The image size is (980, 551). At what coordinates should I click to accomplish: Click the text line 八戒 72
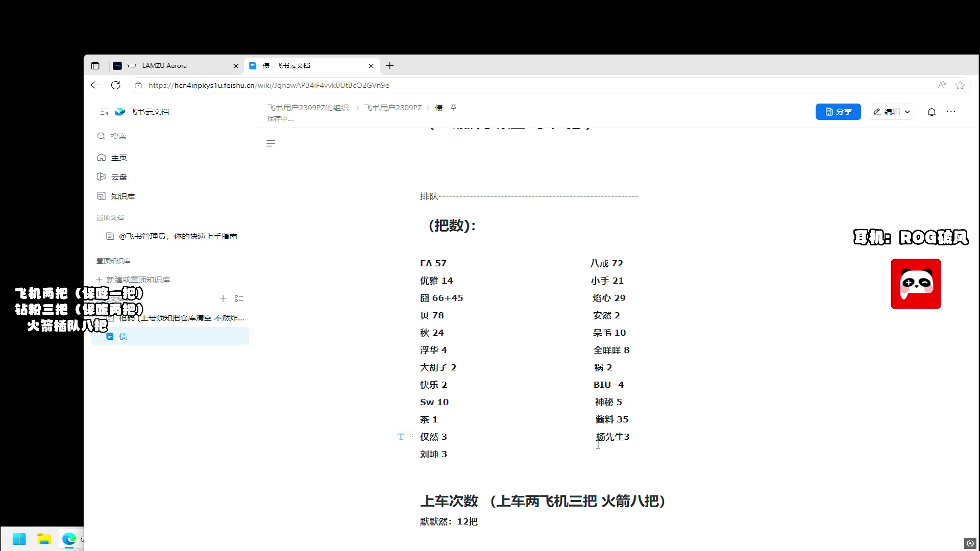tap(606, 263)
